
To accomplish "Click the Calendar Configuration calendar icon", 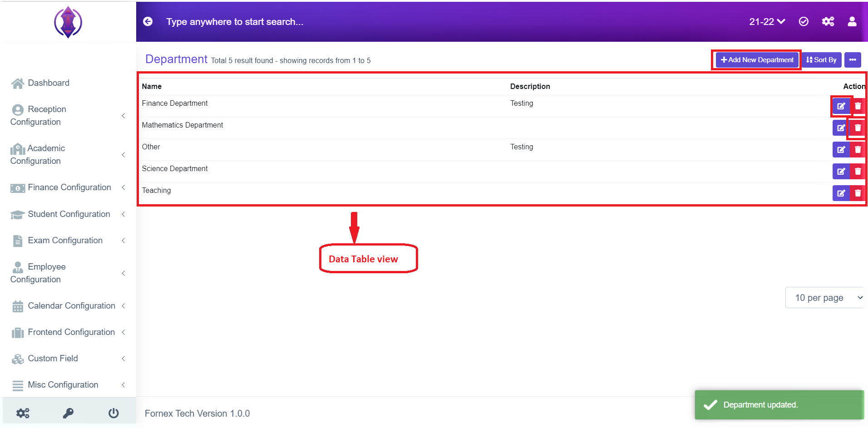I will coord(18,306).
